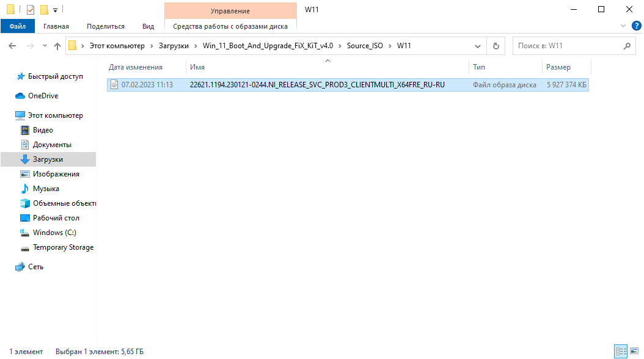Click the magnifier icon in the search box

click(x=626, y=46)
